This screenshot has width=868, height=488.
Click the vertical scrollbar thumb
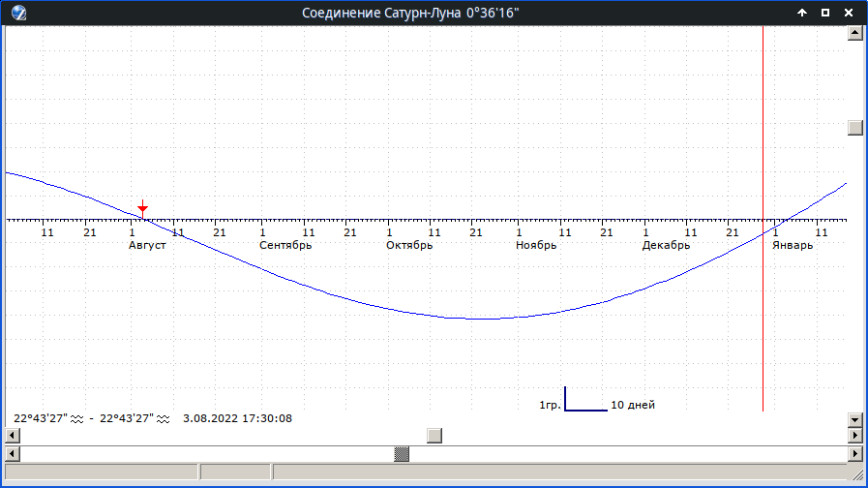point(854,128)
